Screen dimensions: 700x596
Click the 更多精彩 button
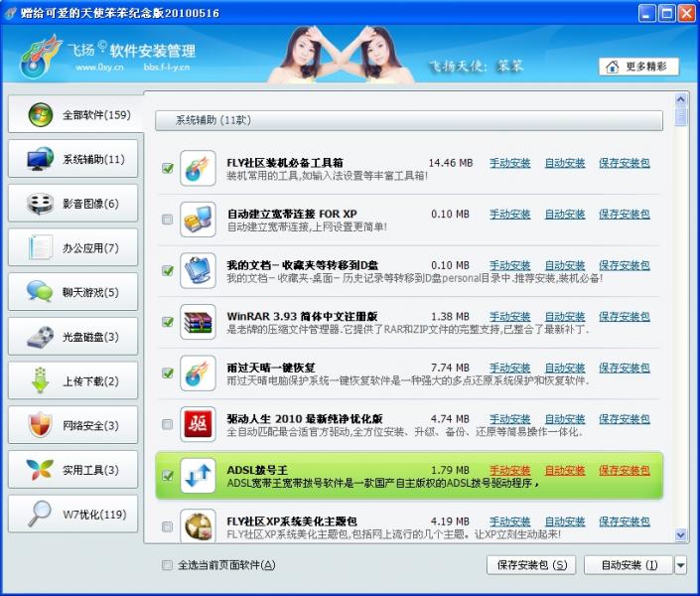(x=638, y=67)
